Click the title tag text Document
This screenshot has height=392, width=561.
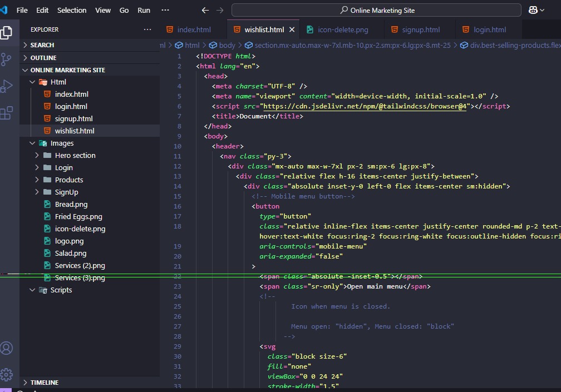[x=255, y=116]
